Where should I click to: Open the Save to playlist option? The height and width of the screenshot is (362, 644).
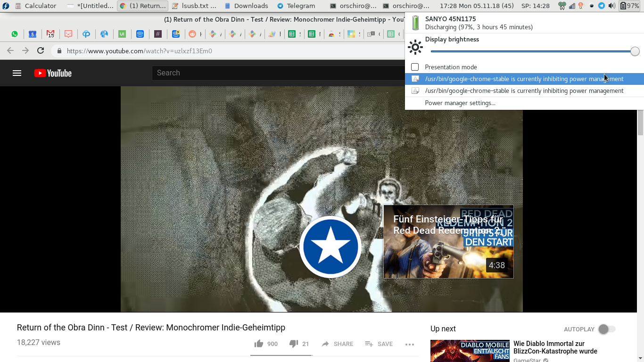pyautogui.click(x=379, y=344)
